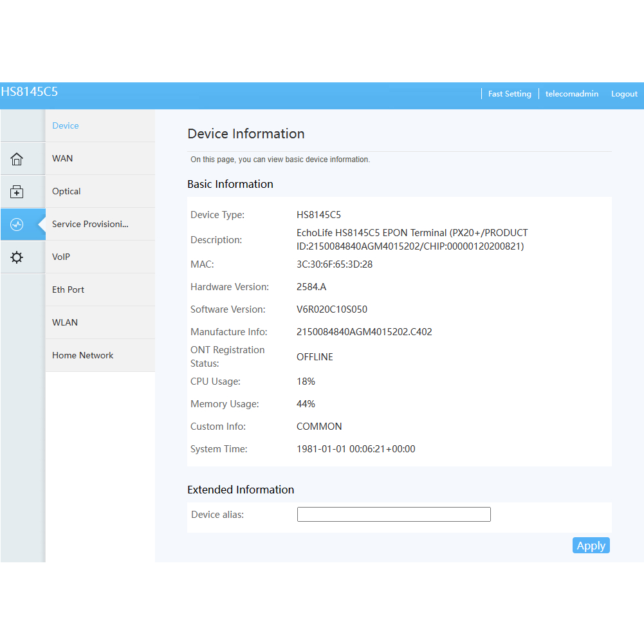Click the HS8145C5 title in header
The height and width of the screenshot is (644, 644).
pos(30,92)
